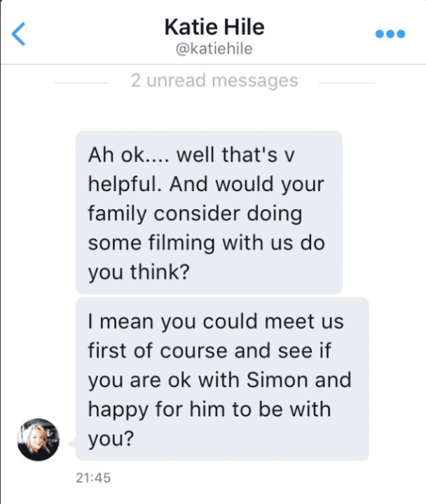Select the 'I mean you could meet us' message
The image size is (426, 504).
(222, 379)
